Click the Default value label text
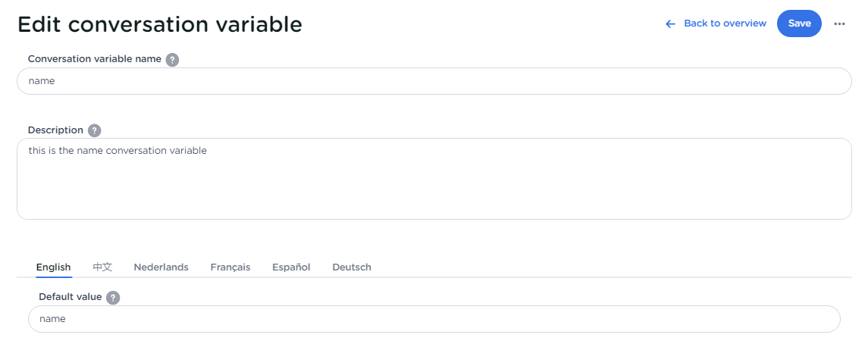Viewport: 868px width, 347px height. (70, 297)
